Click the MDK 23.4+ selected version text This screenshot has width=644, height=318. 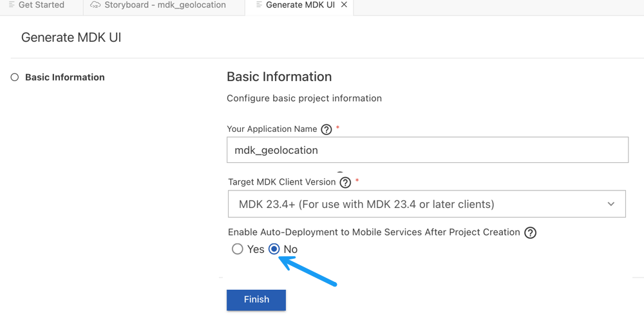click(x=366, y=204)
